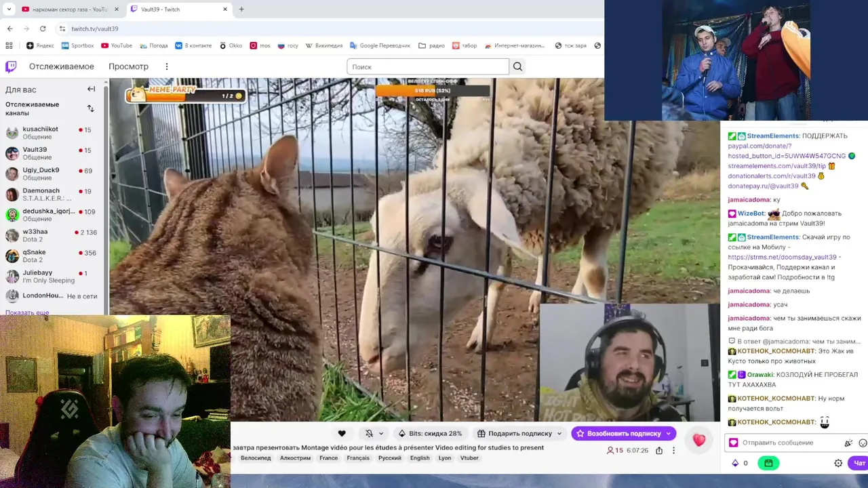Click the pink heart reaction button
Image resolution: width=868 pixels, height=488 pixels.
[699, 440]
